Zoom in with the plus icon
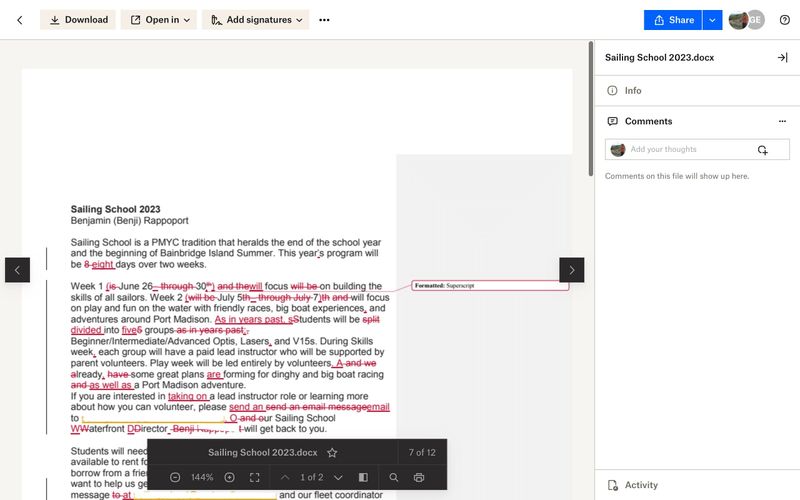The width and height of the screenshot is (800, 500). [229, 478]
